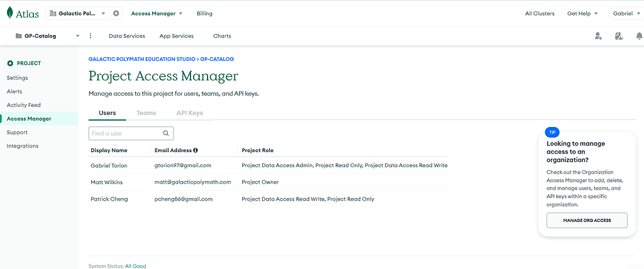Viewport: 644px width, 269px height.
Task: Click the Email Address info icon
Action: pyautogui.click(x=196, y=151)
